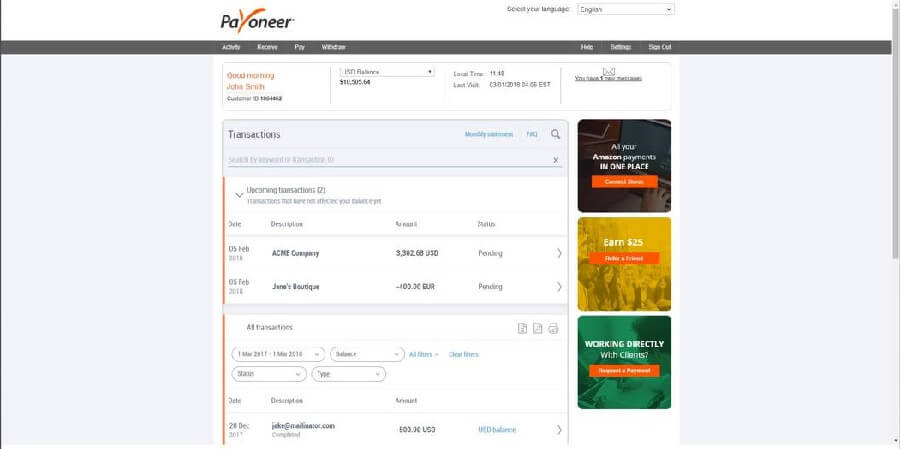Open the new messages envelope icon
Viewport: 900px width, 449px height.
[x=609, y=71]
